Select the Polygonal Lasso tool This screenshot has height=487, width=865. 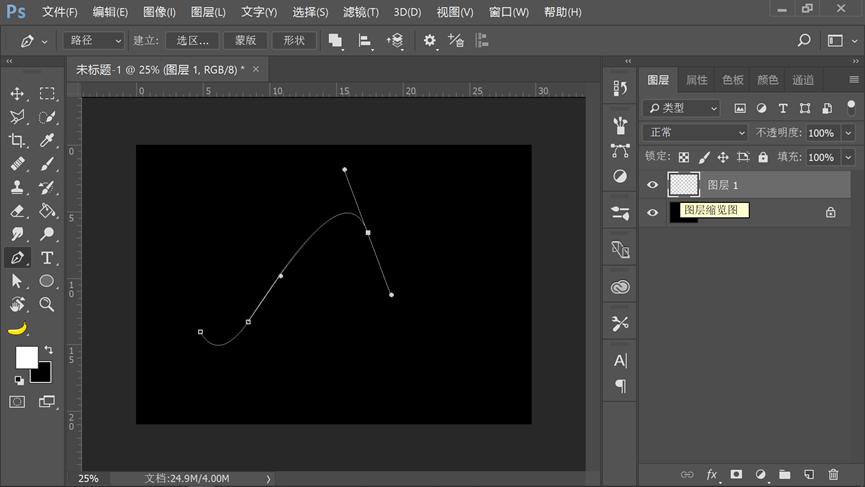click(x=17, y=117)
